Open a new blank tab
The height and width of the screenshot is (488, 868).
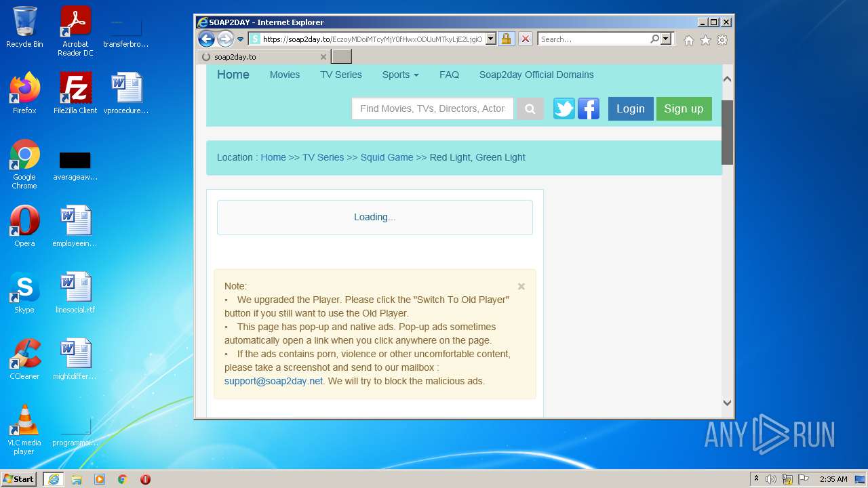(x=341, y=57)
